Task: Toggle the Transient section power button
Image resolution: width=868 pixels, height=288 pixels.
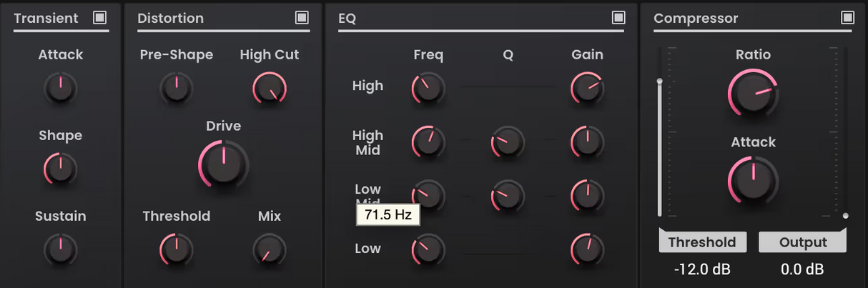Action: pyautogui.click(x=100, y=18)
